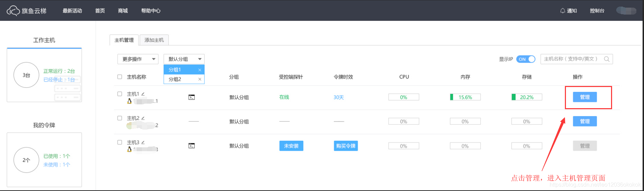The height and width of the screenshot is (191, 644).
Task: Edit 主机2 name with pencil icon
Action: coord(143,118)
